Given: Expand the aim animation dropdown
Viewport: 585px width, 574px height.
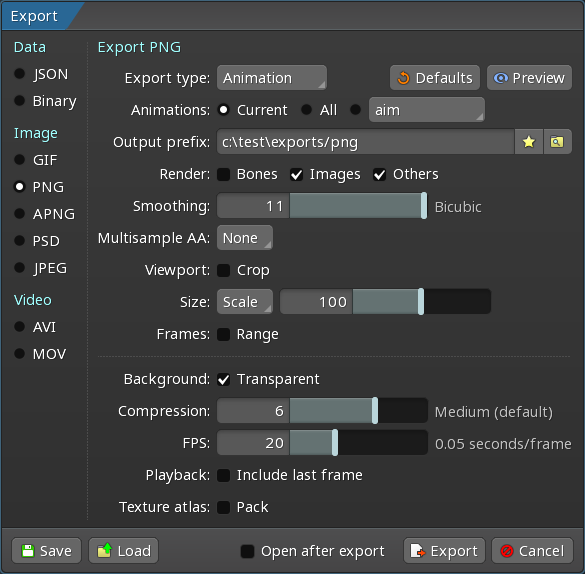Looking at the screenshot, I should (427, 110).
